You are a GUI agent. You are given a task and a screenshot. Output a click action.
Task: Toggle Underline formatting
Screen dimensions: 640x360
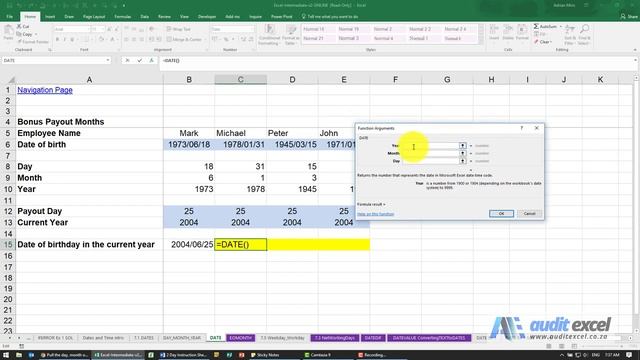tap(72, 40)
